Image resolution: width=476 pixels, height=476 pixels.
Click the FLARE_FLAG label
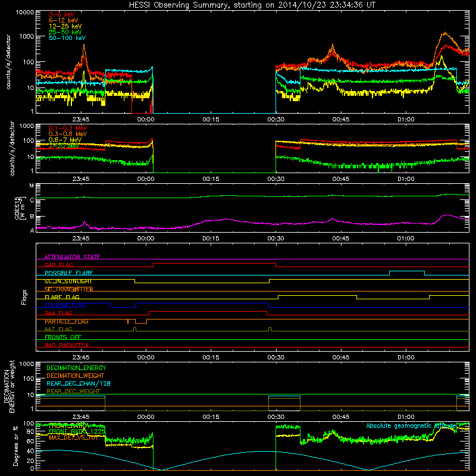tap(62, 297)
